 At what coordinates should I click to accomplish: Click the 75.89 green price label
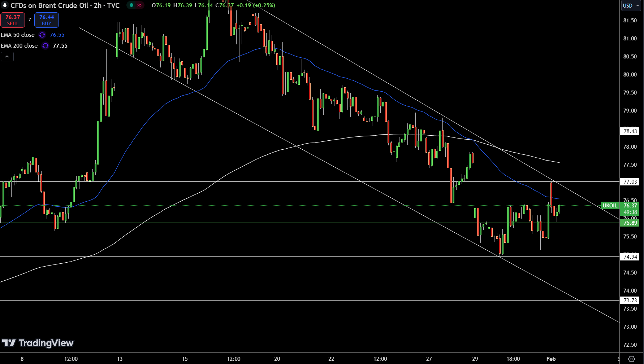click(x=630, y=223)
